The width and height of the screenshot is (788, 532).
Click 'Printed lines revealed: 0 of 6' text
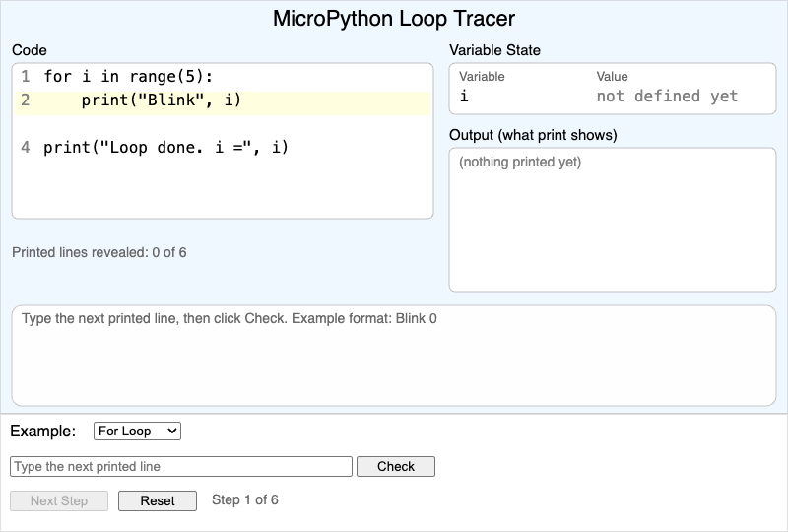coord(99,252)
